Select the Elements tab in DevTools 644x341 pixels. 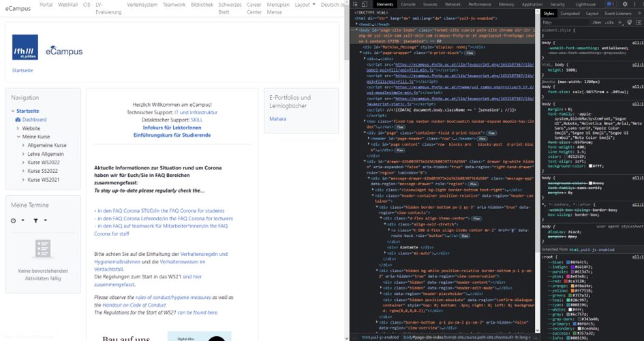pos(385,4)
